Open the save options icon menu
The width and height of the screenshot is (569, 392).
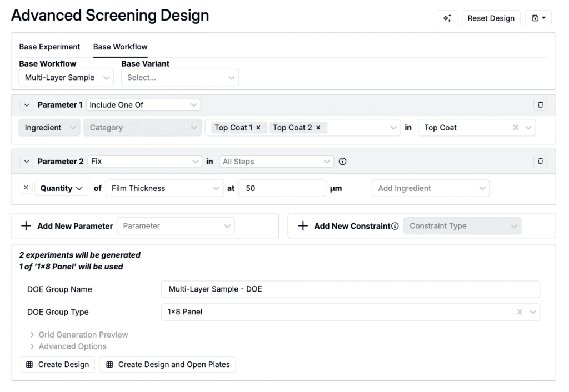click(538, 18)
